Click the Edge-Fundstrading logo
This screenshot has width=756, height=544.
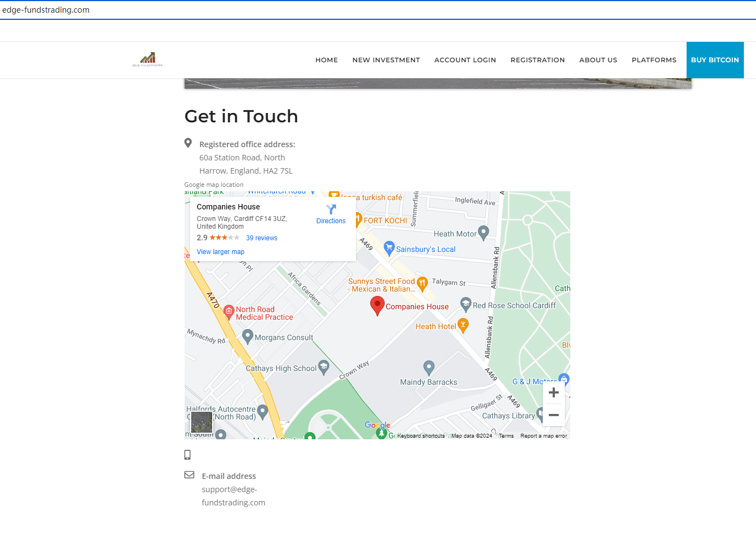coord(148,60)
